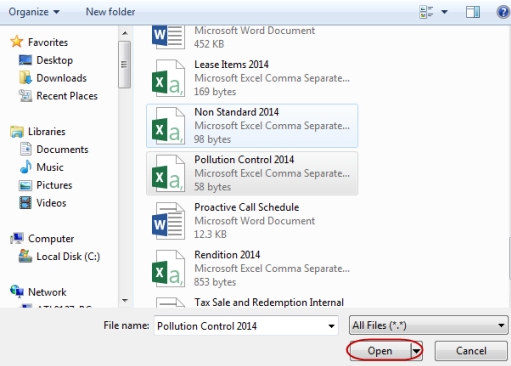This screenshot has width=511, height=366.
Task: Expand the File name dropdown arrow
Action: point(331,326)
